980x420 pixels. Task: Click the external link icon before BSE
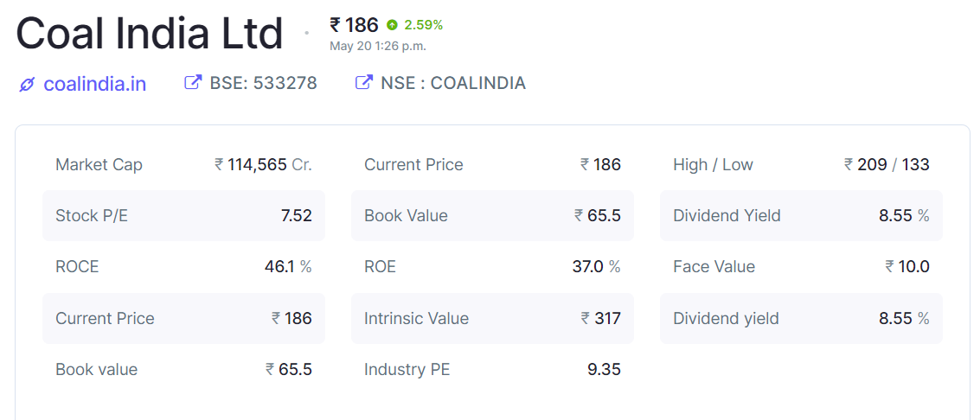click(193, 83)
